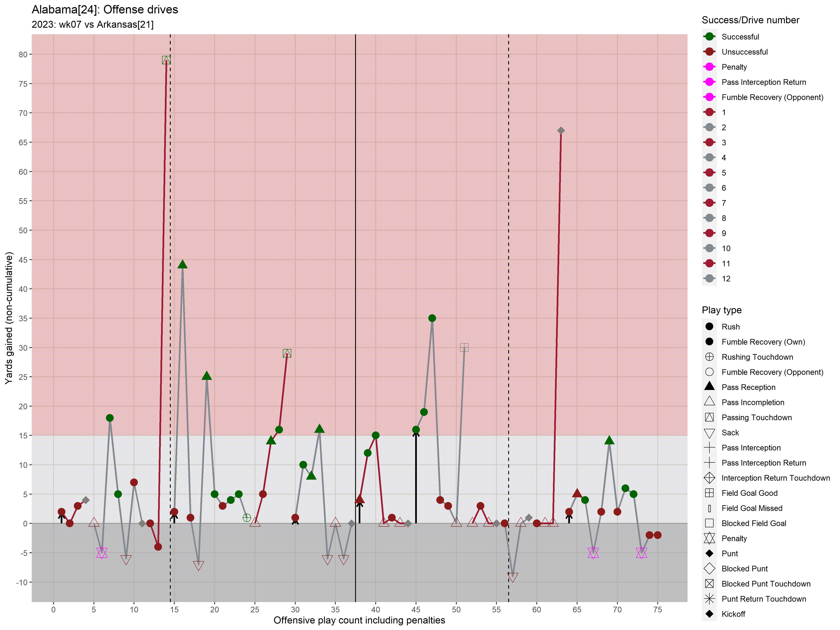Click the drive 1 color key in legend
Image resolution: width=840 pixels, height=630 pixels.
709,112
